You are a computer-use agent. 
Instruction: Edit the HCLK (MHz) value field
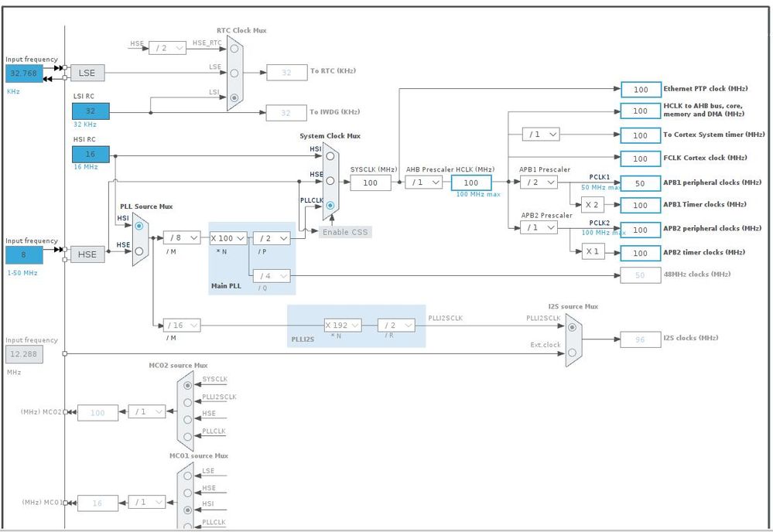[471, 182]
